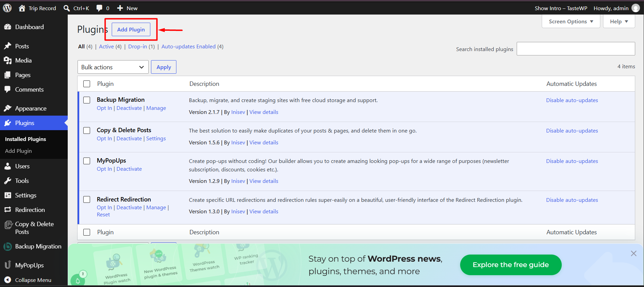Focus the Search installed plugins field
Image resolution: width=644 pixels, height=287 pixels.
(576, 49)
